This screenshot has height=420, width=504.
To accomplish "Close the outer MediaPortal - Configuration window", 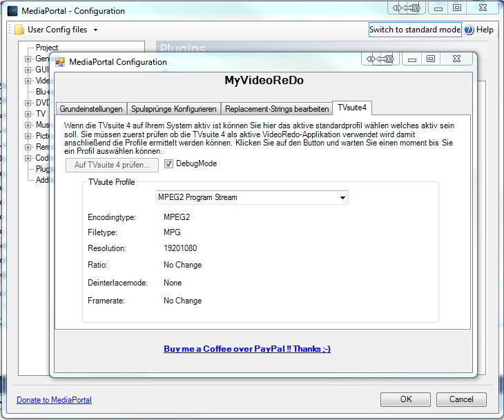I will pos(483,8).
